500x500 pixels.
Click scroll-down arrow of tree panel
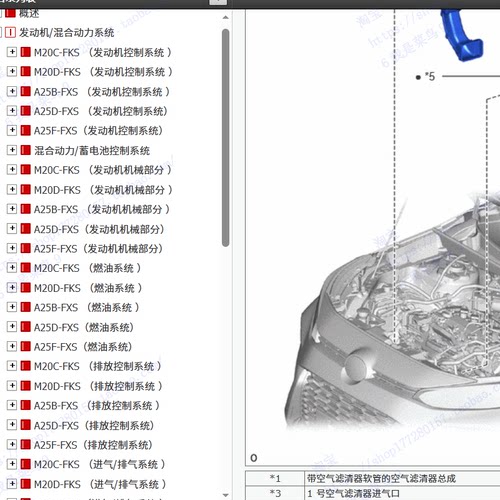click(226, 495)
